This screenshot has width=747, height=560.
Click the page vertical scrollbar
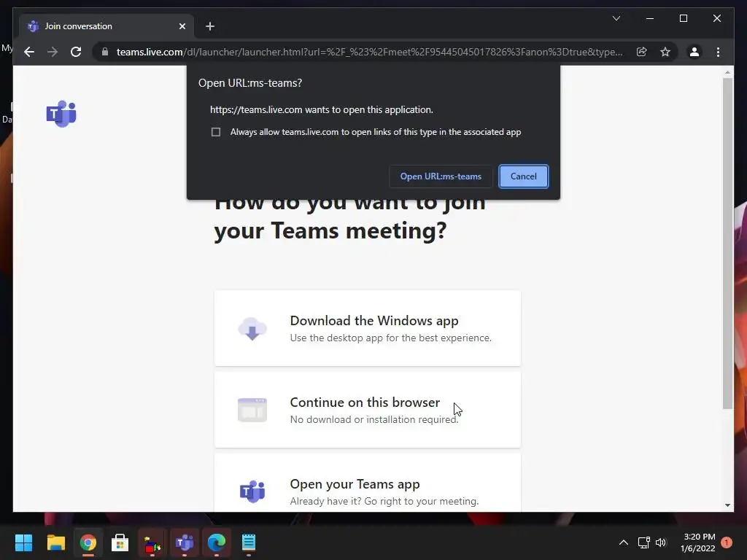click(x=727, y=244)
